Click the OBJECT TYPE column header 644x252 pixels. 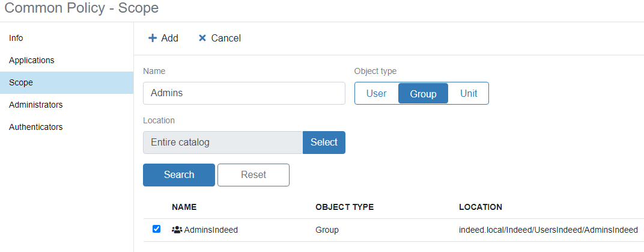click(x=344, y=207)
